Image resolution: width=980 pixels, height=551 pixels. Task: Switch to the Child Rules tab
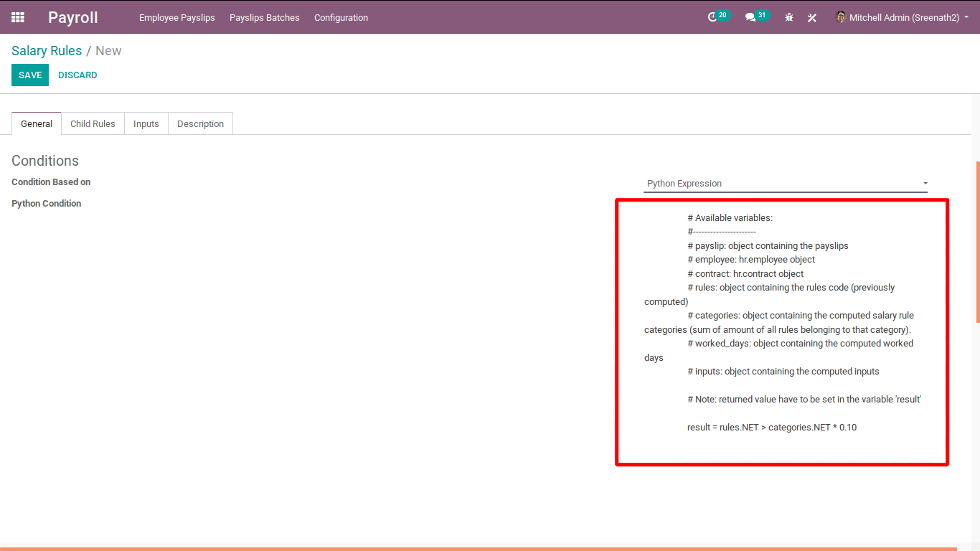click(93, 123)
